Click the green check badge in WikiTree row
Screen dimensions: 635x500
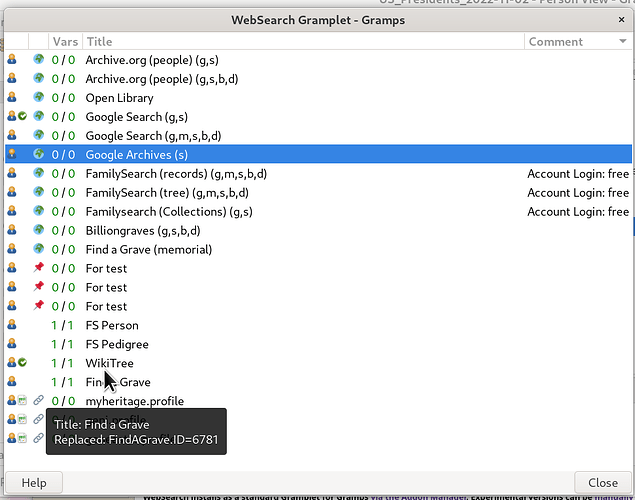pos(22,363)
